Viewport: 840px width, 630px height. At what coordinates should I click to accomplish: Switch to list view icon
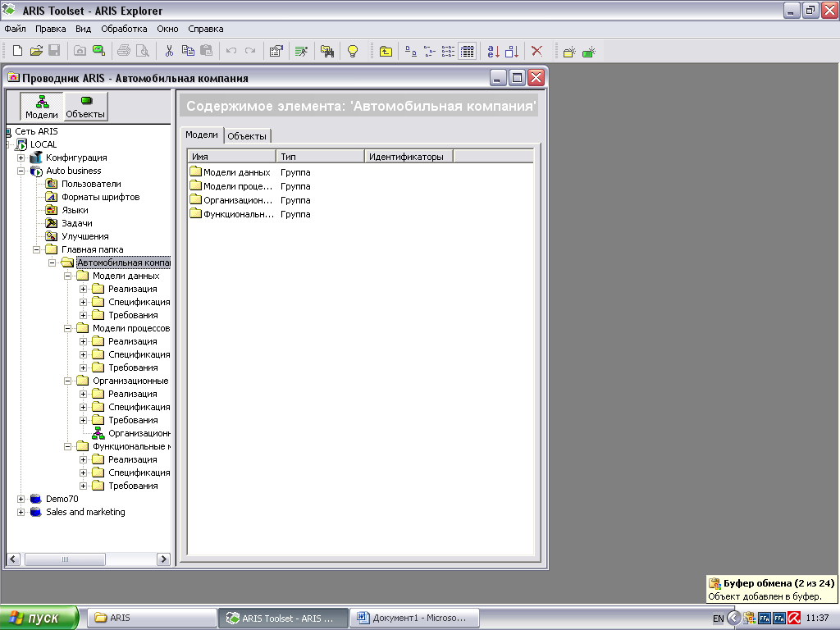[449, 51]
